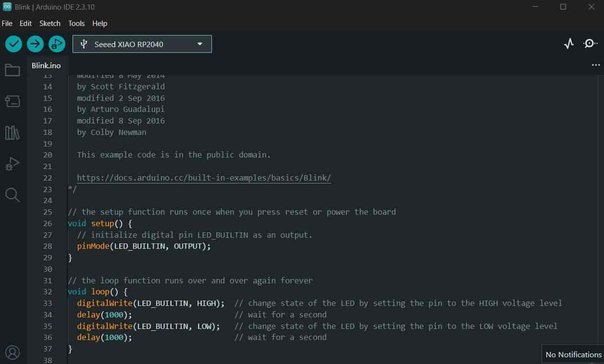
Task: Click the closing '*/' on line 23
Action: (72, 189)
